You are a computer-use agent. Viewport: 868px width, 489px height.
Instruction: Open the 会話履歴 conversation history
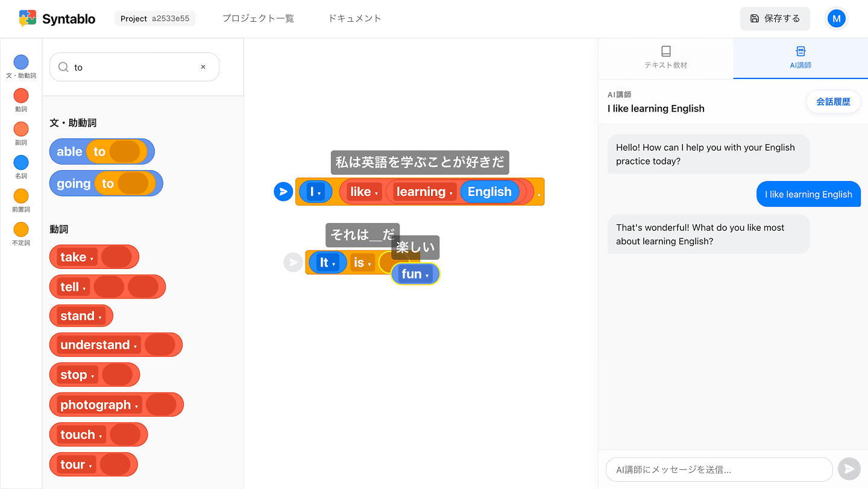[x=833, y=102]
